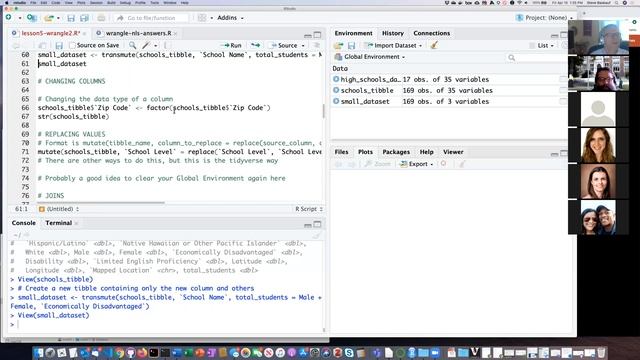
Task: Open the Global Environment dropdown
Action: pos(370,57)
